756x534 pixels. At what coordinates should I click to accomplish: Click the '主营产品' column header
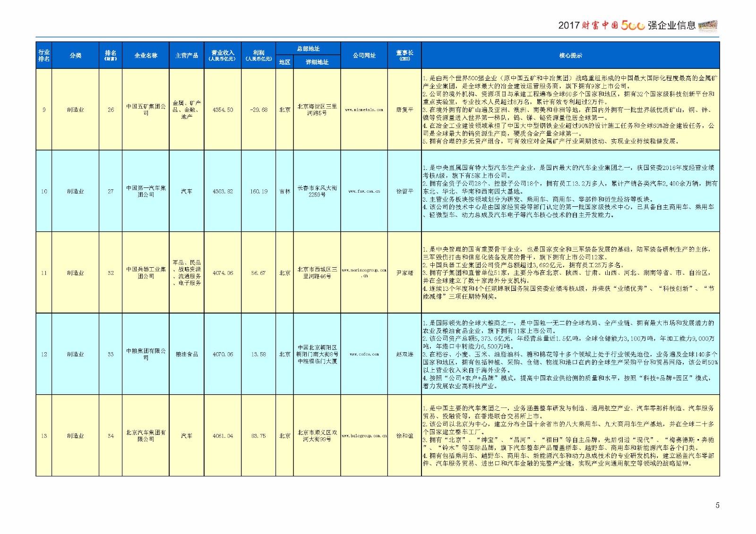coord(187,55)
